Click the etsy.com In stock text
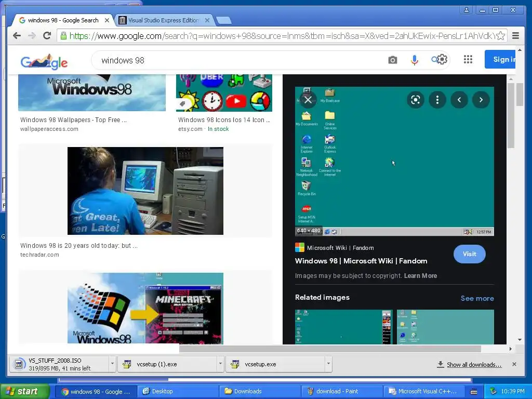This screenshot has width=532, height=399. [204, 129]
